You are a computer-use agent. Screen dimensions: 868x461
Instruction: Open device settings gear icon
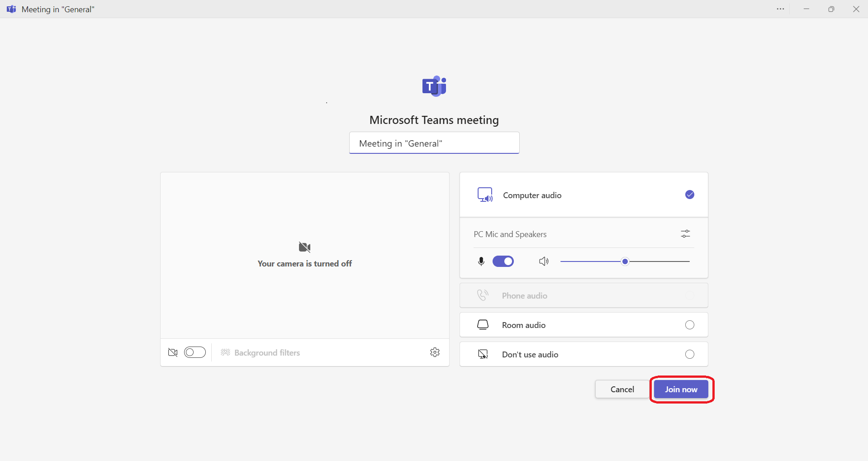coord(435,352)
